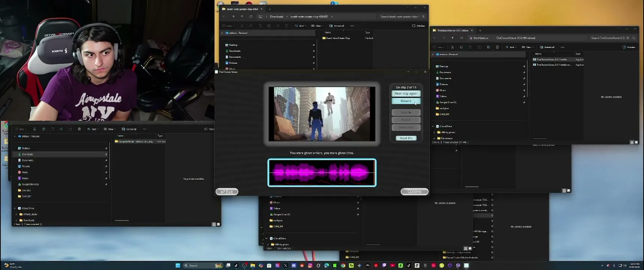Click Copy icon in TheChoicerVoicer window toolbar
The height and width of the screenshot is (270, 644).
(x=461, y=47)
